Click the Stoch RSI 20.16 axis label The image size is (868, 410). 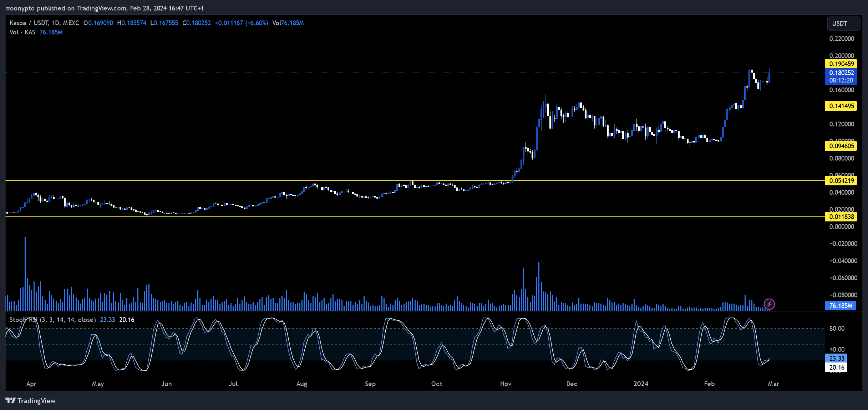(x=836, y=367)
